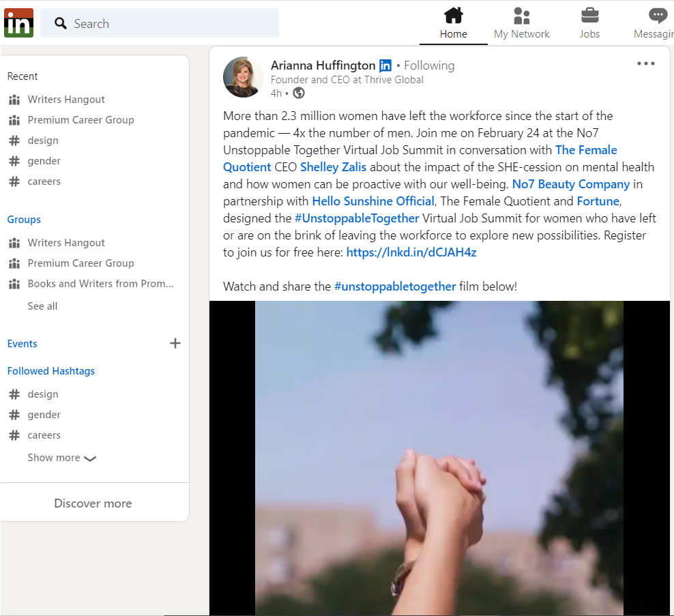
Task: Click the Recent section label
Action: 23,76
